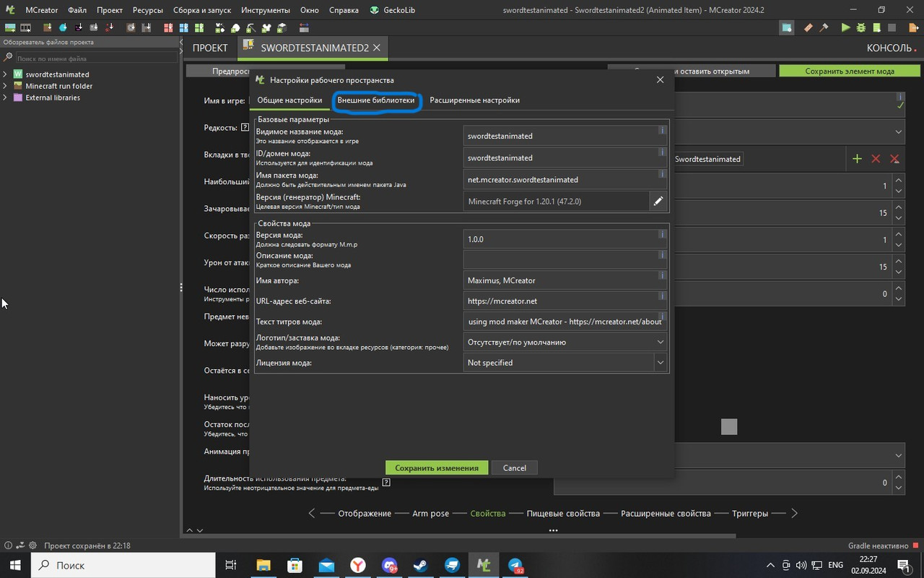Click Сохранить изменения button
The width and height of the screenshot is (924, 578).
(437, 467)
